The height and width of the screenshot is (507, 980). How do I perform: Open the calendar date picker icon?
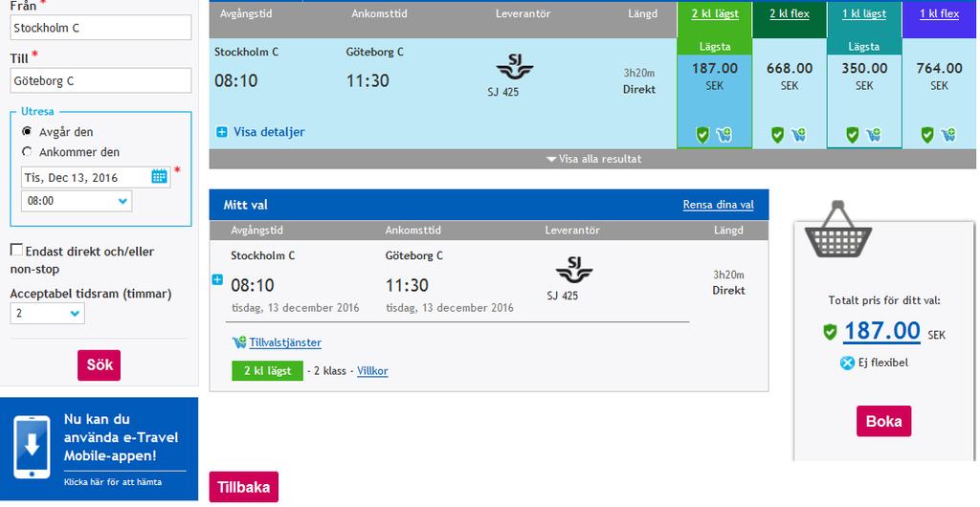click(160, 177)
